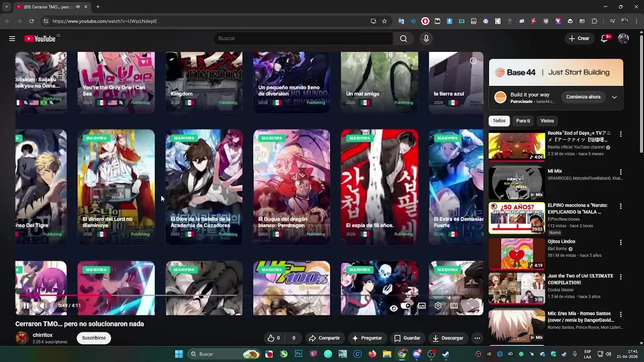Open more actions menu under video

(477, 338)
